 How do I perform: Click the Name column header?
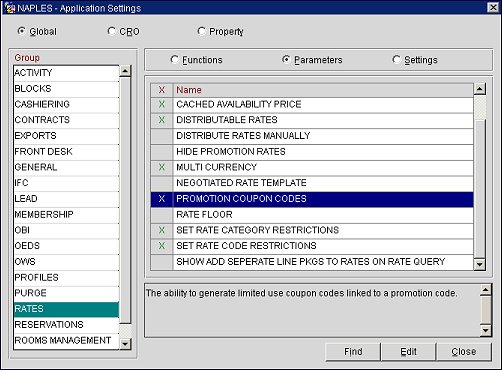tap(323, 90)
